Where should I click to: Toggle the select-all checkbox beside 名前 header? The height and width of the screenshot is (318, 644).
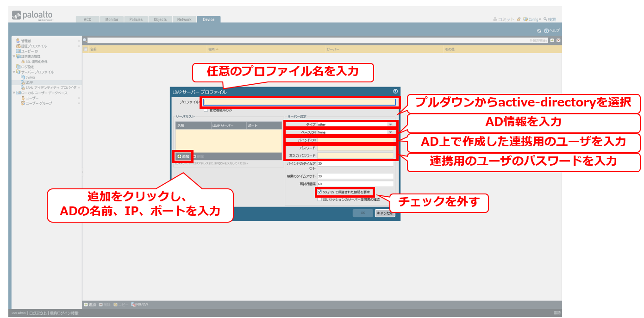86,49
